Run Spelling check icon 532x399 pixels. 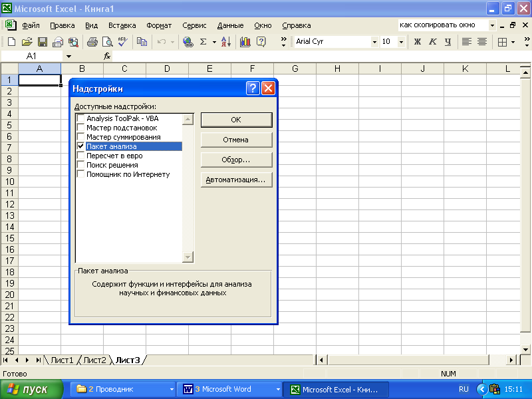(123, 42)
